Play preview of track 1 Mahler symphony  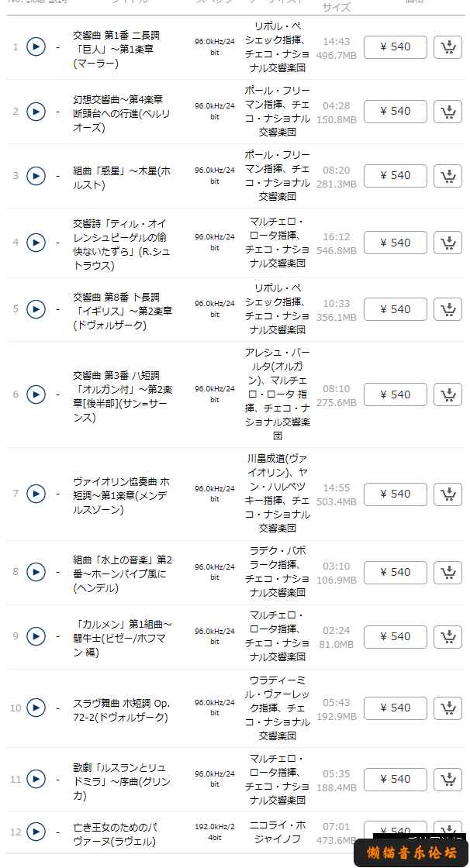(x=36, y=47)
